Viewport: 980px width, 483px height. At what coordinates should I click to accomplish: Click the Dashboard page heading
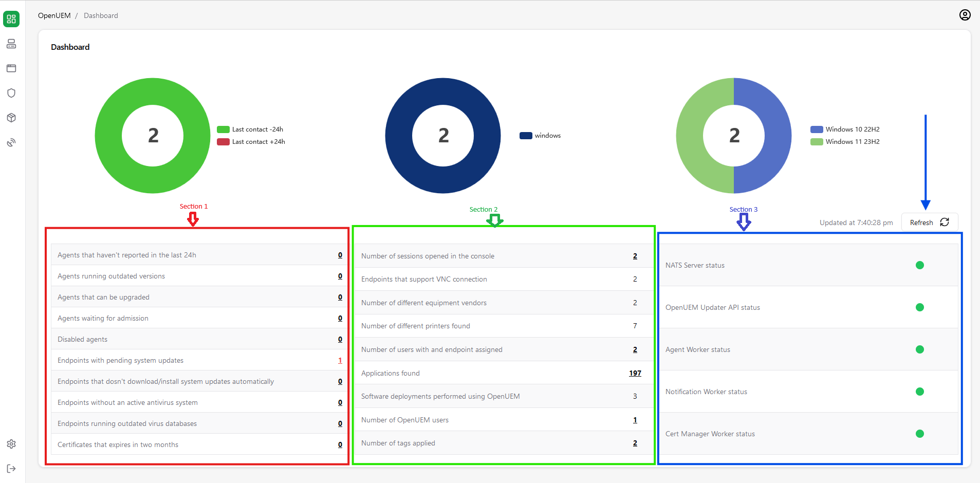[x=70, y=47]
